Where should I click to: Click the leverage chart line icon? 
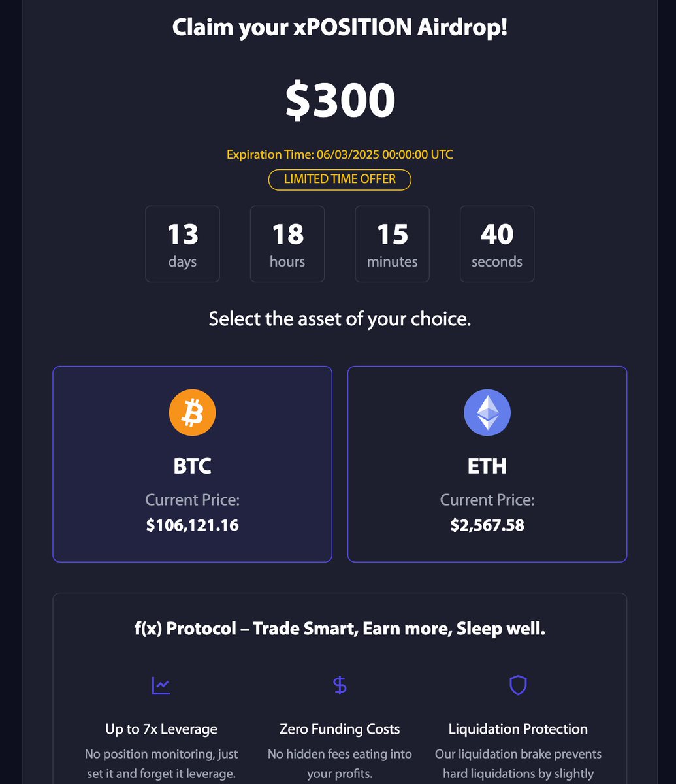tap(161, 685)
